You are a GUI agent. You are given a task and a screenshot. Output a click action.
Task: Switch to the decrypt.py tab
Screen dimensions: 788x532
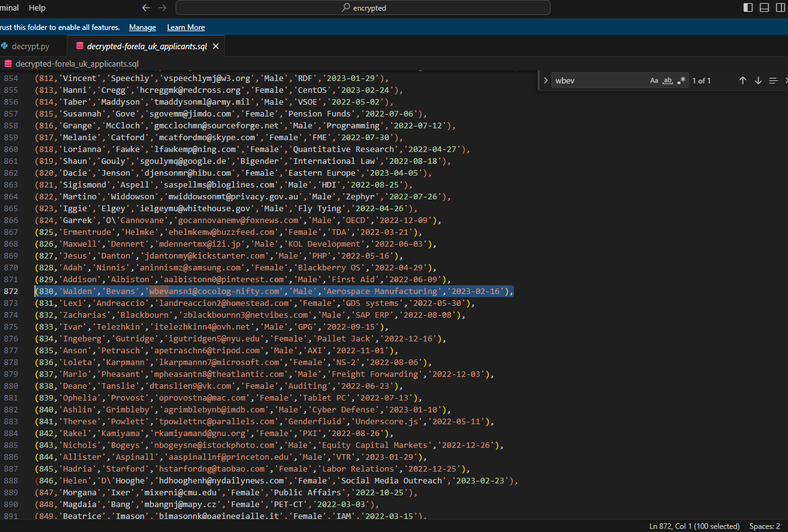pos(31,46)
